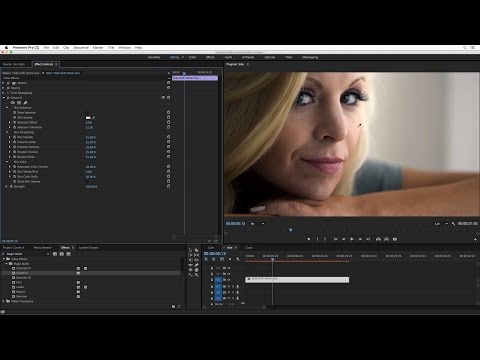Image resolution: width=480 pixels, height=360 pixels.
Task: Toggle animation stopwatch for Strength
Action: [11, 186]
